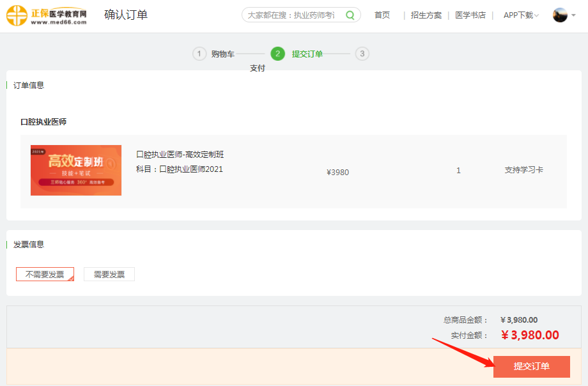Open the user avatar menu
588x386 pixels.
(x=560, y=15)
